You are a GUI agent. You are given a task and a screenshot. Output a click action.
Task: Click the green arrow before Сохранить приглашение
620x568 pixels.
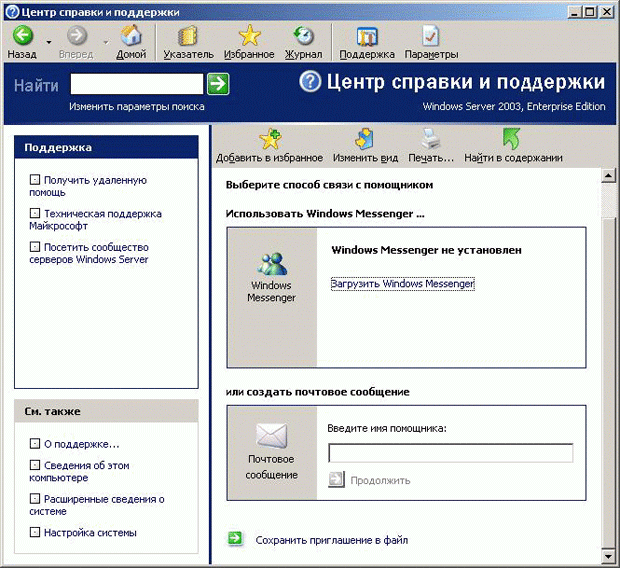tap(236, 538)
